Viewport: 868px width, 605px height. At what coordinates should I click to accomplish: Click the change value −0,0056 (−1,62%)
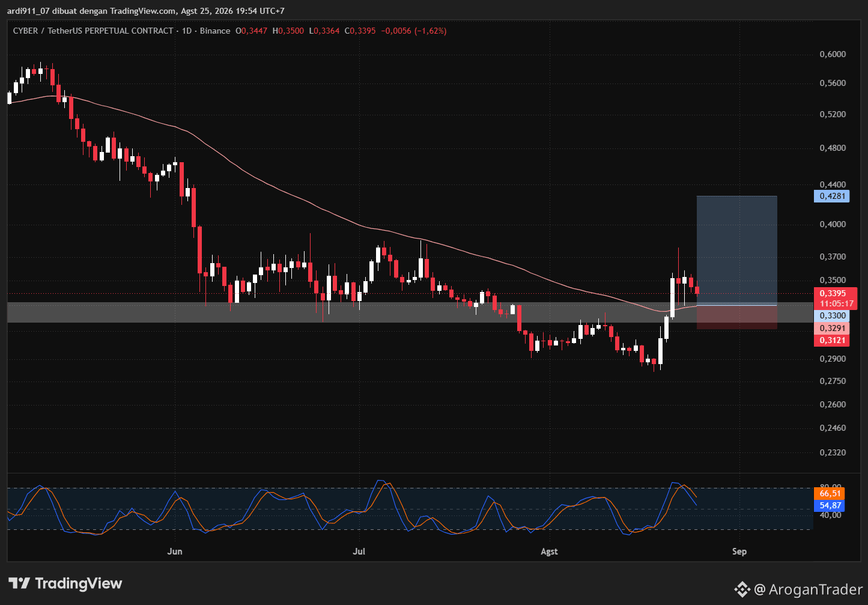[413, 31]
